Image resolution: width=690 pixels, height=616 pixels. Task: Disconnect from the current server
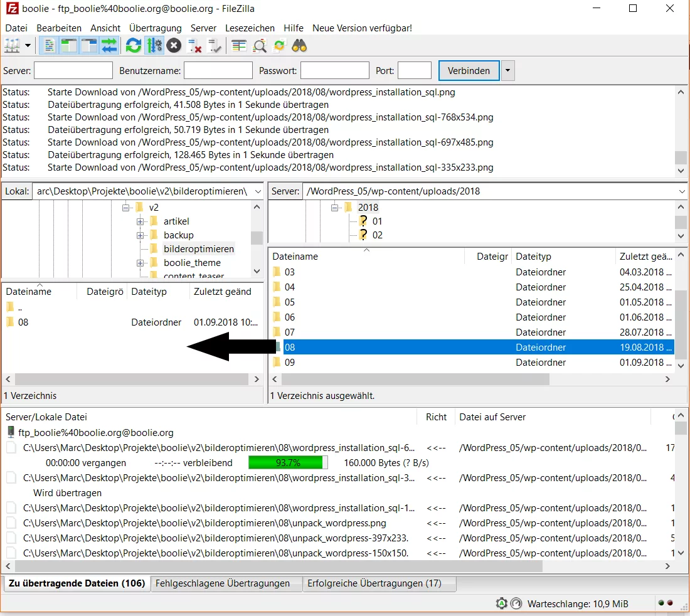[x=194, y=45]
